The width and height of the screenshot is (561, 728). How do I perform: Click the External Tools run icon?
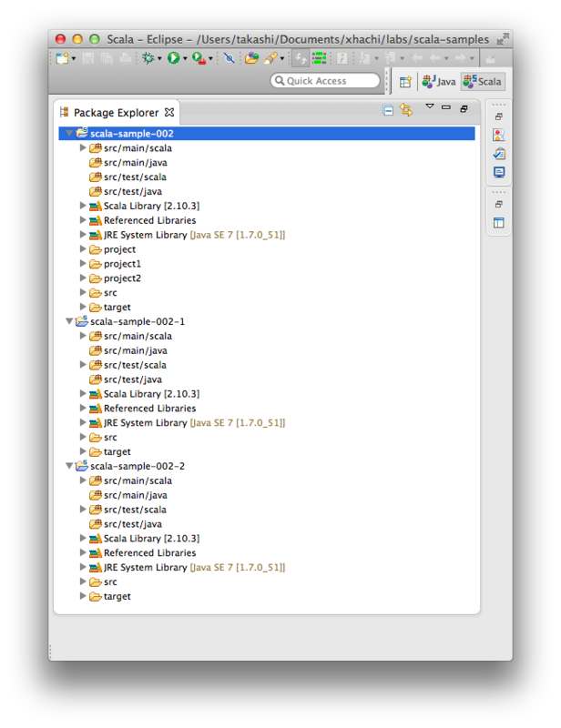[199, 58]
